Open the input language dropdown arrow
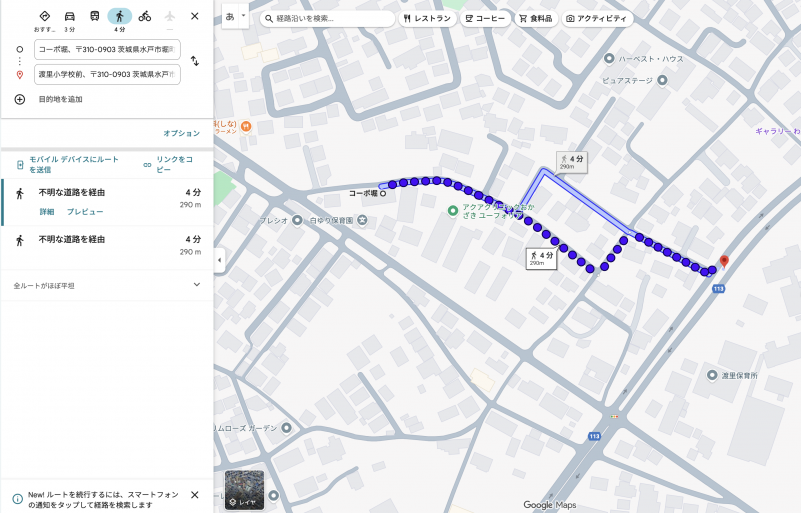Screen dimensions: 801x513 (x=243, y=17)
